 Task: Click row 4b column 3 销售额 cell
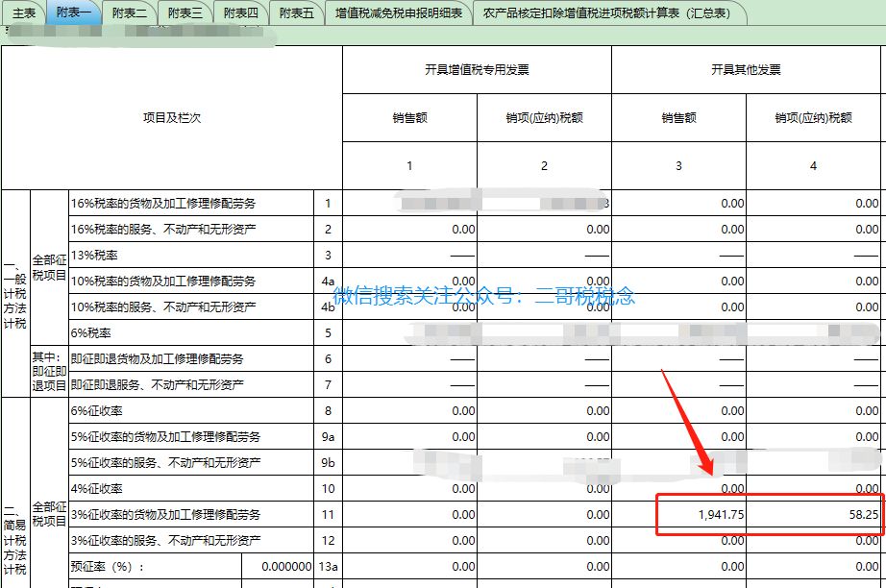[678, 307]
